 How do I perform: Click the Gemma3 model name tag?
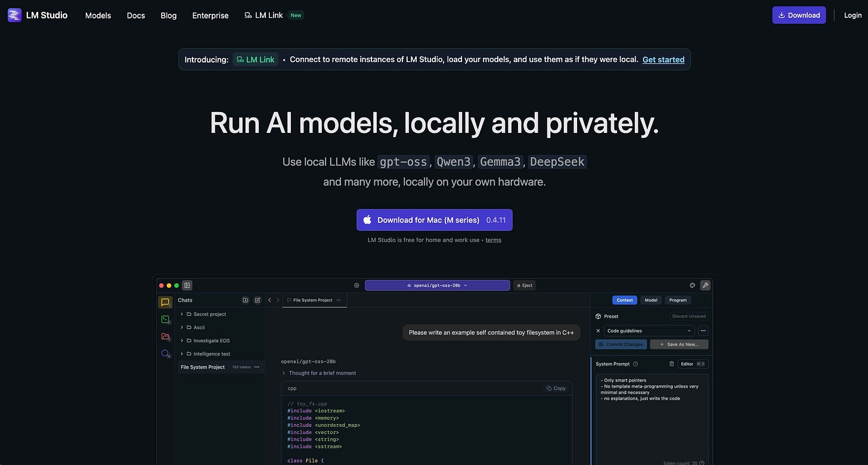pos(501,162)
